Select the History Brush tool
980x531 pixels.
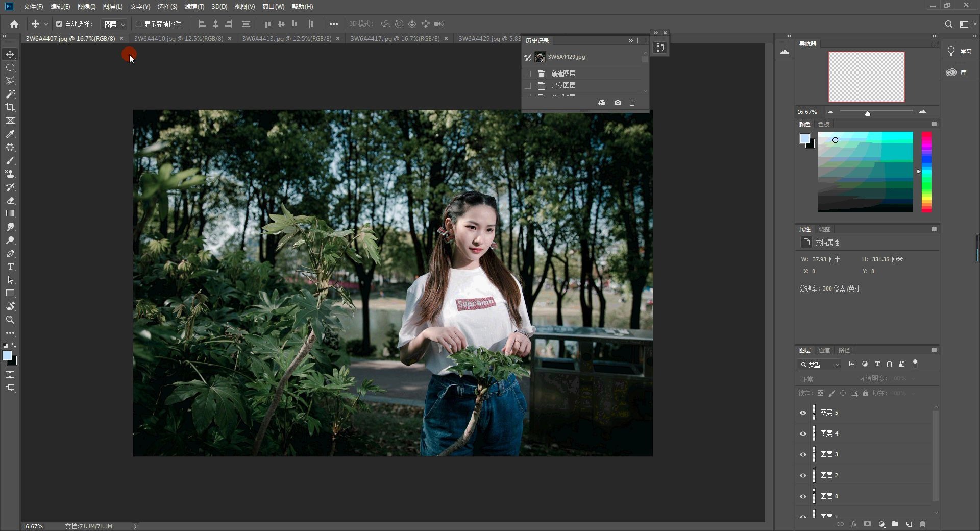point(10,187)
